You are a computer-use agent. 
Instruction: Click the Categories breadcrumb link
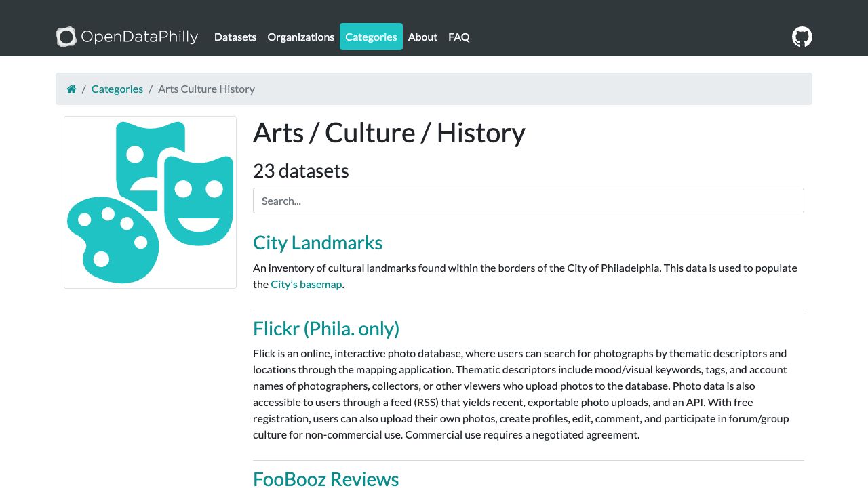pyautogui.click(x=117, y=89)
